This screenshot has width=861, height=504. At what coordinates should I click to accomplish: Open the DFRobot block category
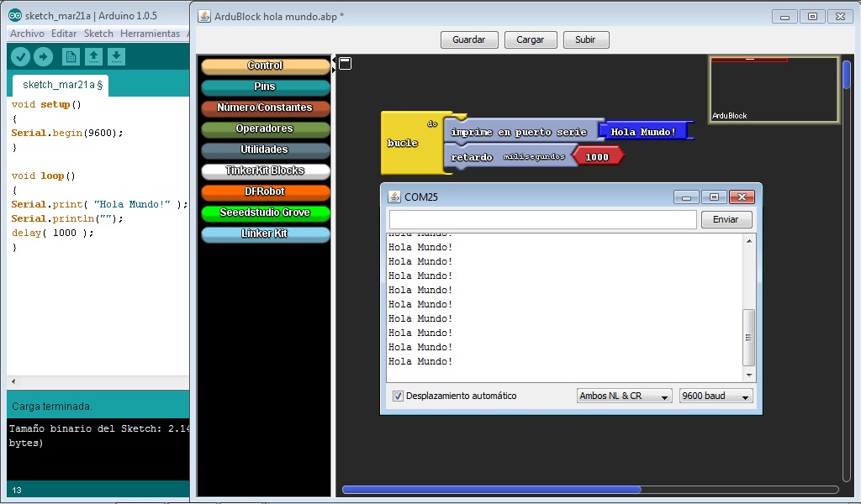pyautogui.click(x=264, y=192)
